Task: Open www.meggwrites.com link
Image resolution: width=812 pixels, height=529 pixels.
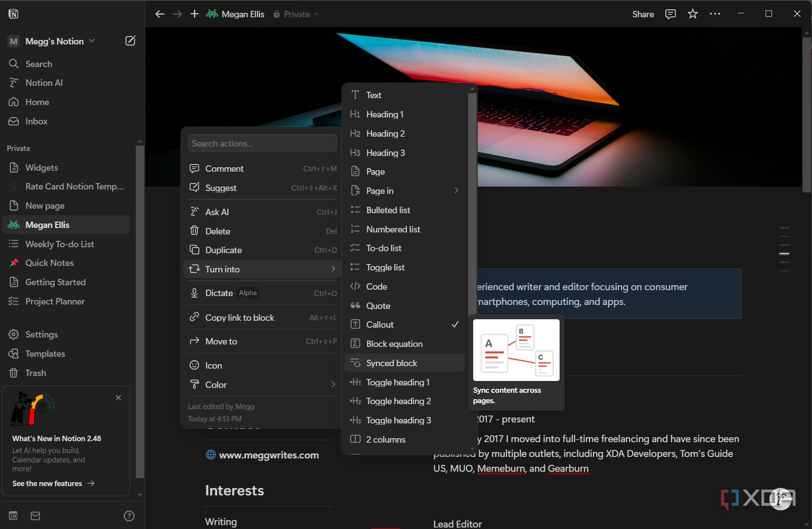Action: [x=269, y=455]
